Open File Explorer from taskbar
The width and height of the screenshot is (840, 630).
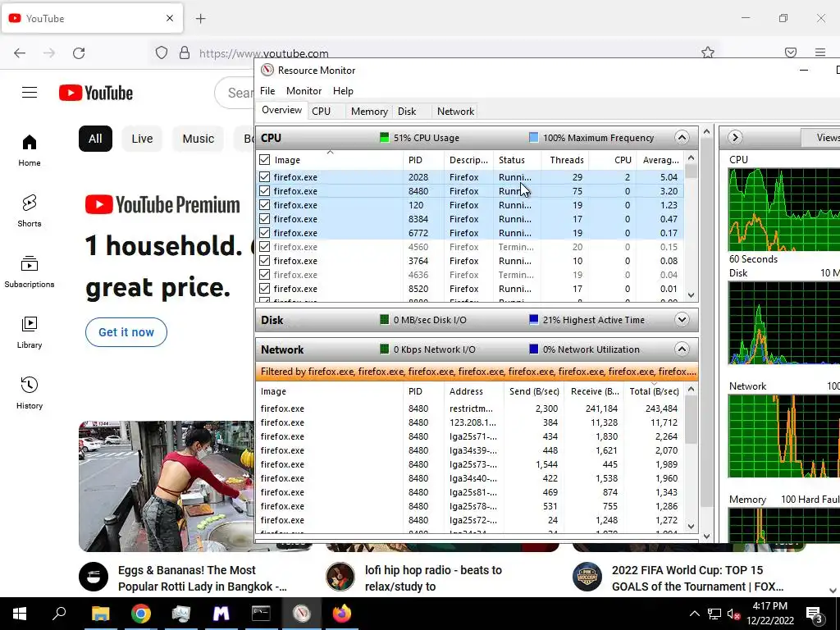(x=100, y=614)
